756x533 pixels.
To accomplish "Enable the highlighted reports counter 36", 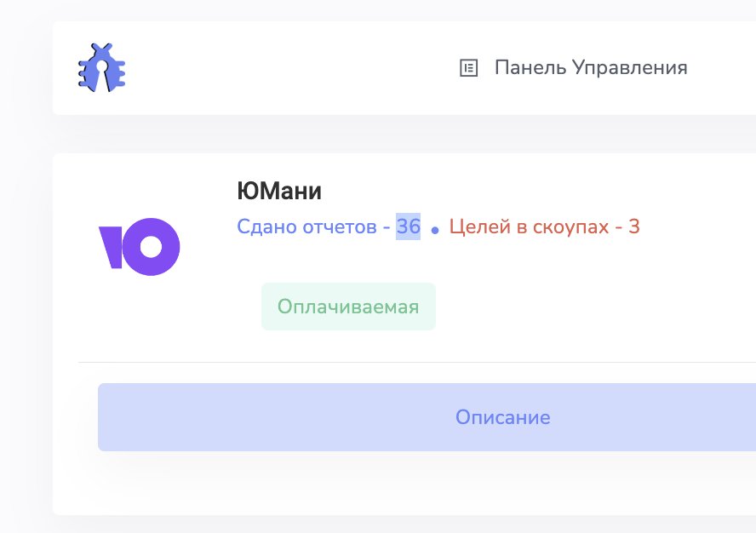I will tap(409, 226).
